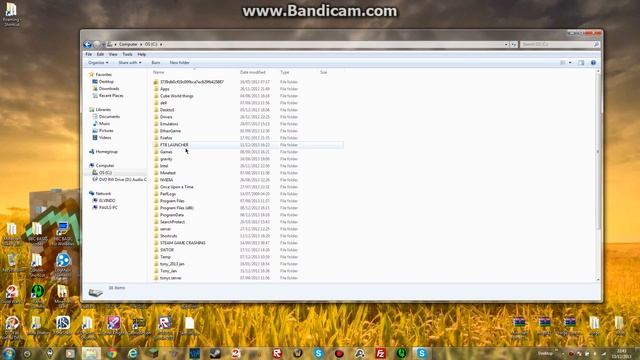Open FileZilla from the taskbar
The image size is (640, 360).
click(x=380, y=353)
